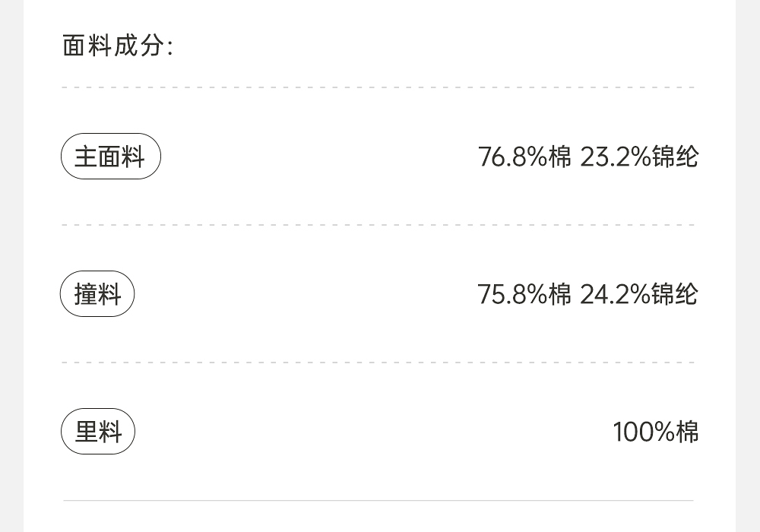Click 76.8%棉 in the 主面料 row
This screenshot has height=532, width=760.
click(x=524, y=157)
